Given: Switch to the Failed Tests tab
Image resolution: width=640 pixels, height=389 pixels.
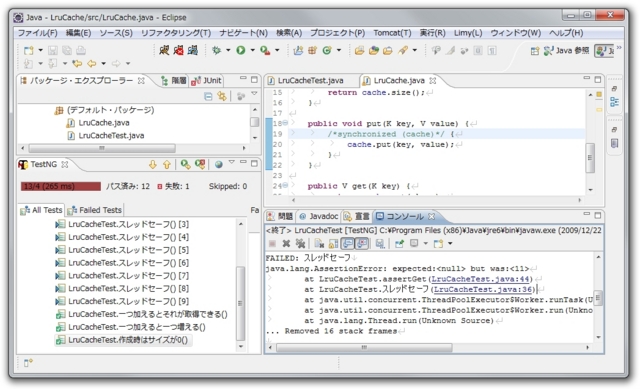Looking at the screenshot, I should (95, 210).
